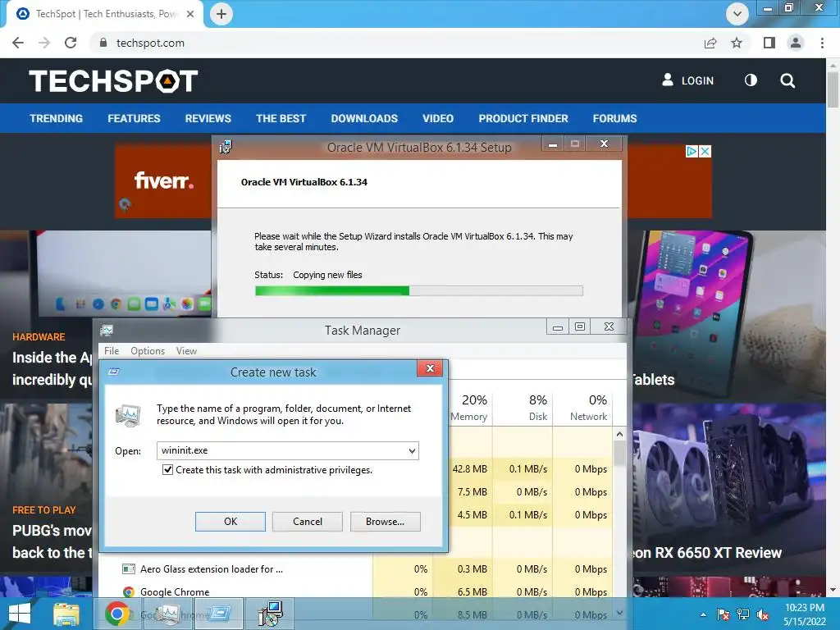Click OK in Create new task
Image resolution: width=840 pixels, height=630 pixels.
click(x=231, y=521)
